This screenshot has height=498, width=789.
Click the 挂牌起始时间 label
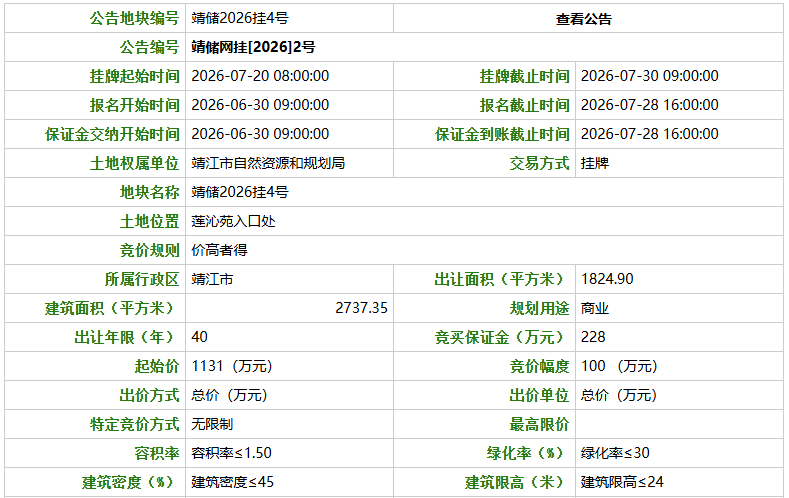134,76
